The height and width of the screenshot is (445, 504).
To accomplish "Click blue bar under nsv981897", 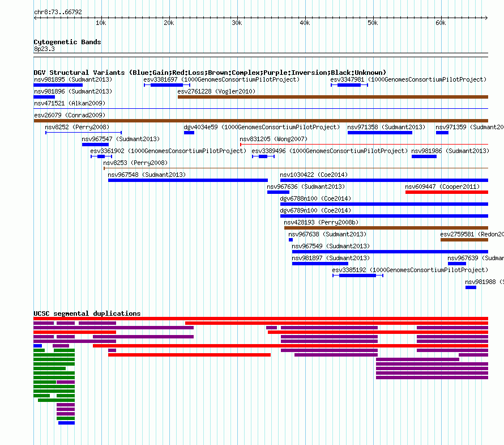I will pyautogui.click(x=320, y=264).
